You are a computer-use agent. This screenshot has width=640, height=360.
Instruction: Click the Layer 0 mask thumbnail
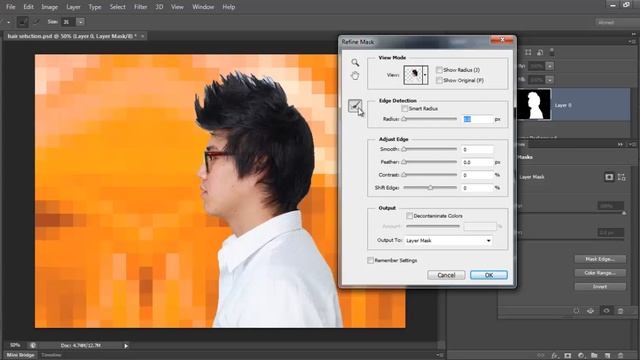[x=534, y=105]
